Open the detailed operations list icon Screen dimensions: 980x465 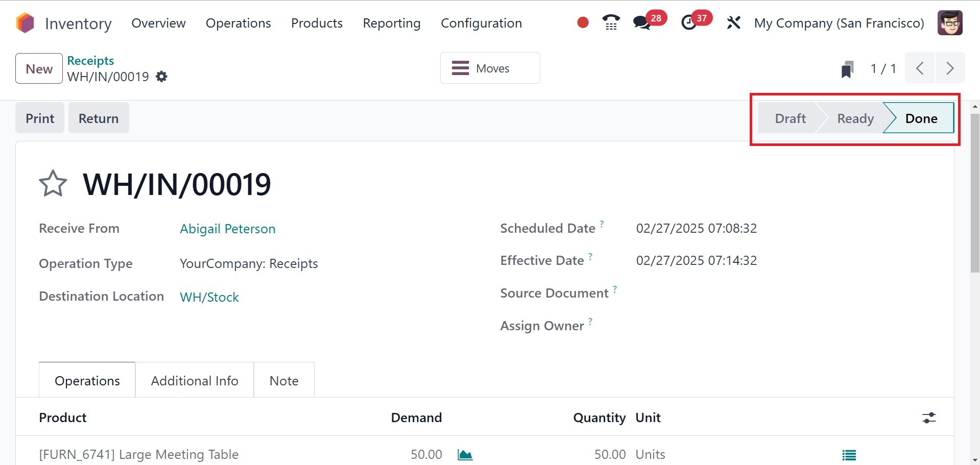pyautogui.click(x=849, y=454)
